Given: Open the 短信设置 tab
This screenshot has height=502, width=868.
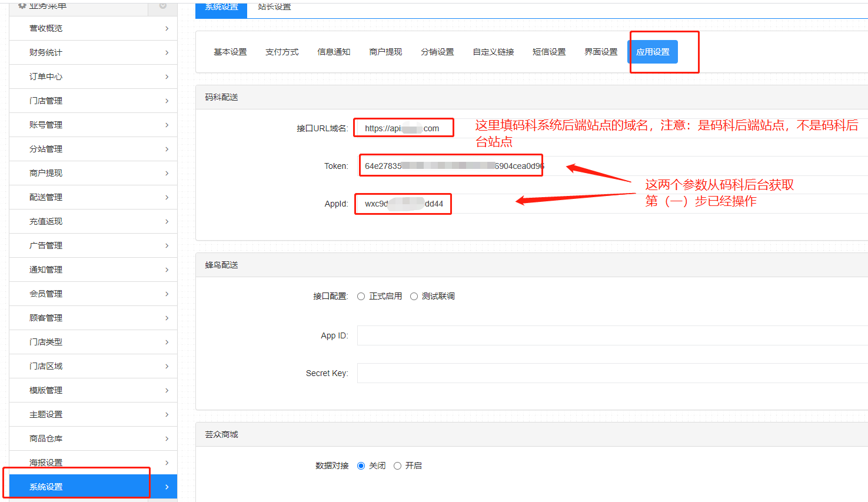Looking at the screenshot, I should pyautogui.click(x=548, y=51).
